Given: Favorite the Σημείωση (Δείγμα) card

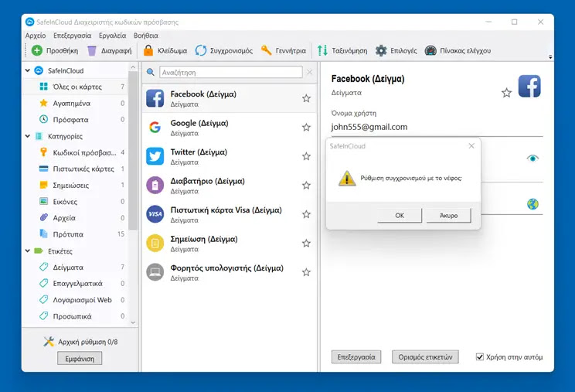Looking at the screenshot, I should click(306, 243).
